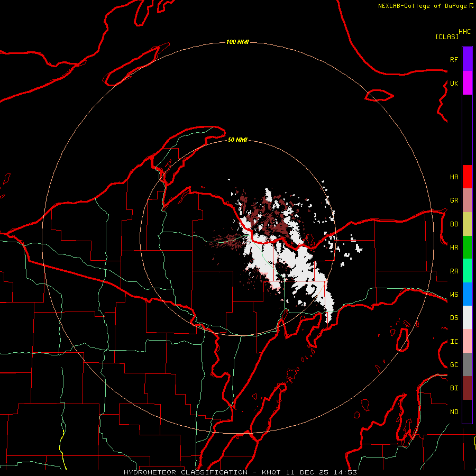This screenshot has width=476, height=476.
Task: Click the WS legend label
Action: pyautogui.click(x=454, y=295)
